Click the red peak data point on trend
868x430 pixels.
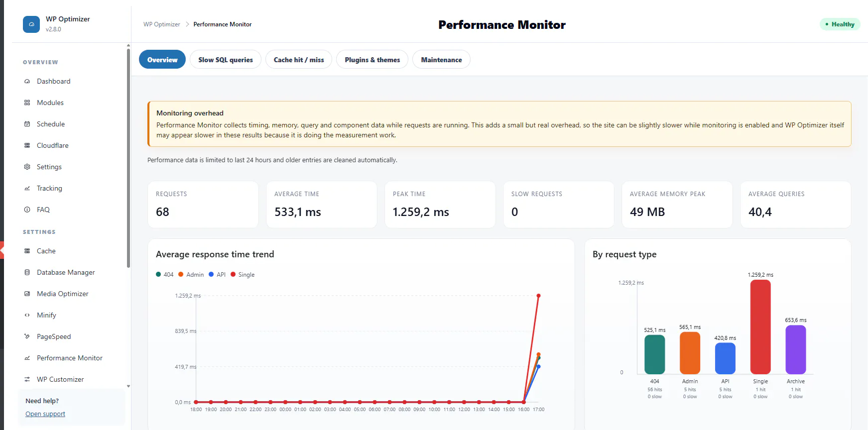(538, 296)
